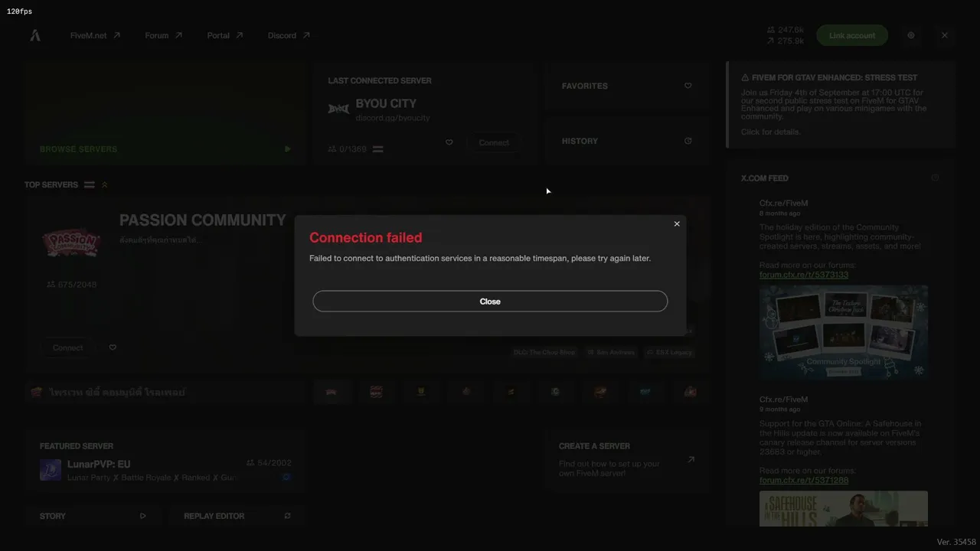Exit FiveM using the top-right X
Viewport: 980px width, 551px height.
pos(945,35)
